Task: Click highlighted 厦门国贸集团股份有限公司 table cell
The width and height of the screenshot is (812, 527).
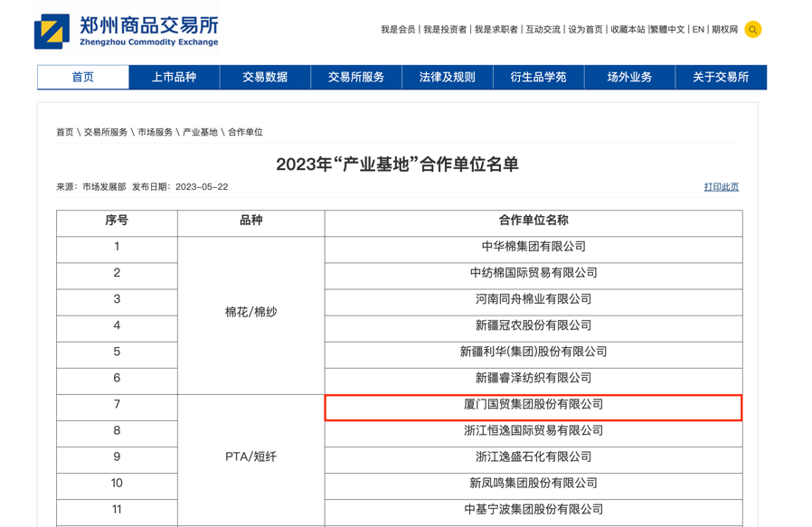Action: tap(533, 406)
